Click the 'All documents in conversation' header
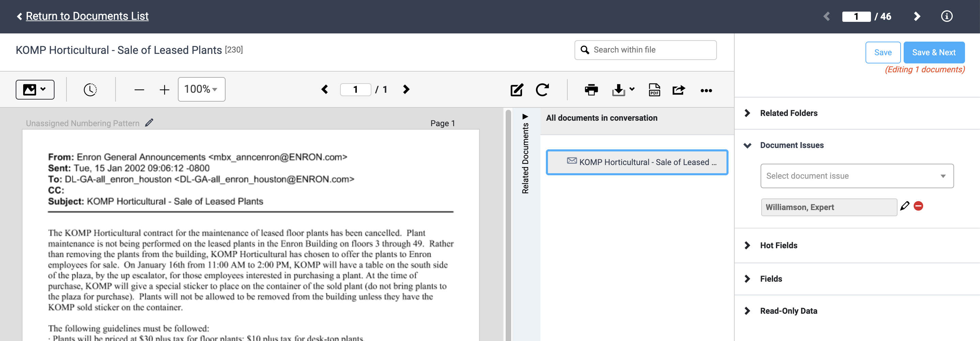 601,118
